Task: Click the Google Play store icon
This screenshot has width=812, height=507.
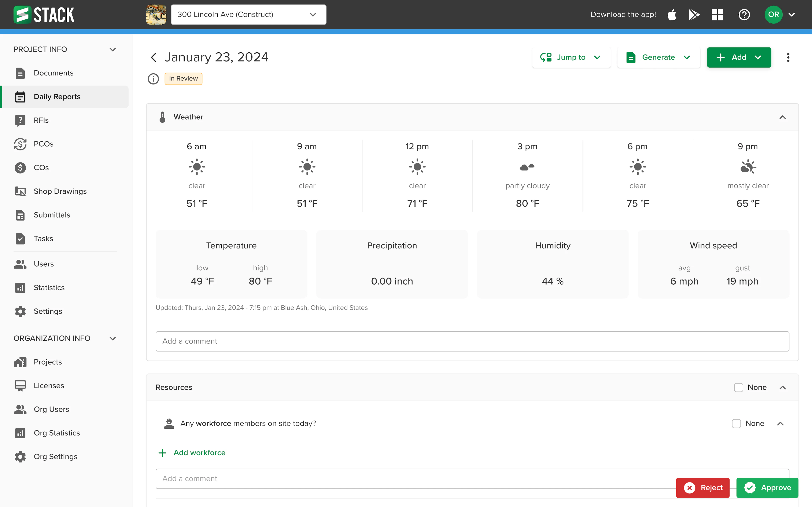Action: (694, 14)
